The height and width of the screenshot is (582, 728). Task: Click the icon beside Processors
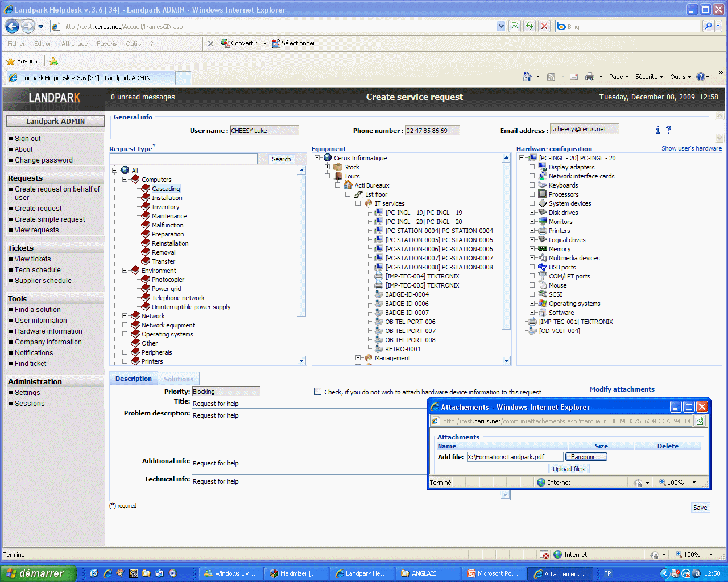543,194
